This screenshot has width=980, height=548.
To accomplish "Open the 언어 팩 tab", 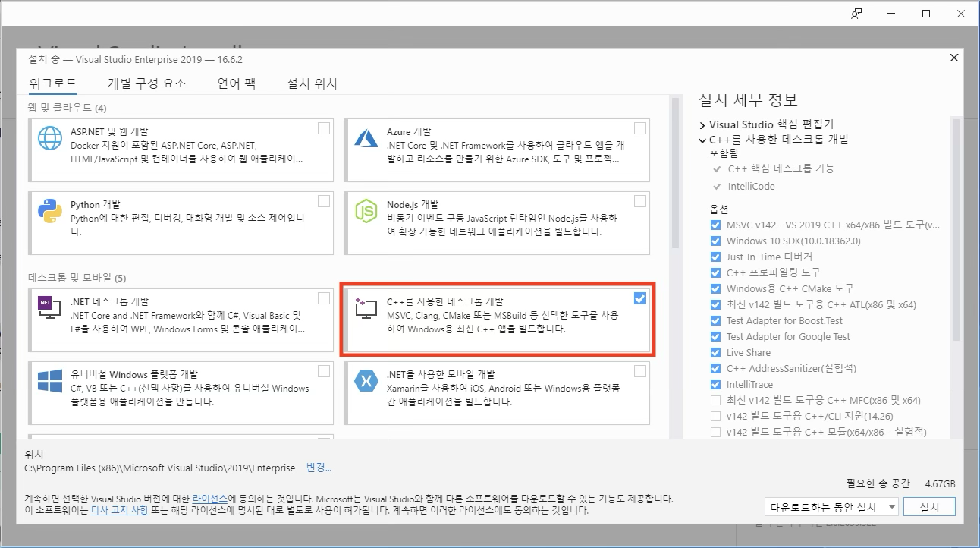I will coord(236,83).
